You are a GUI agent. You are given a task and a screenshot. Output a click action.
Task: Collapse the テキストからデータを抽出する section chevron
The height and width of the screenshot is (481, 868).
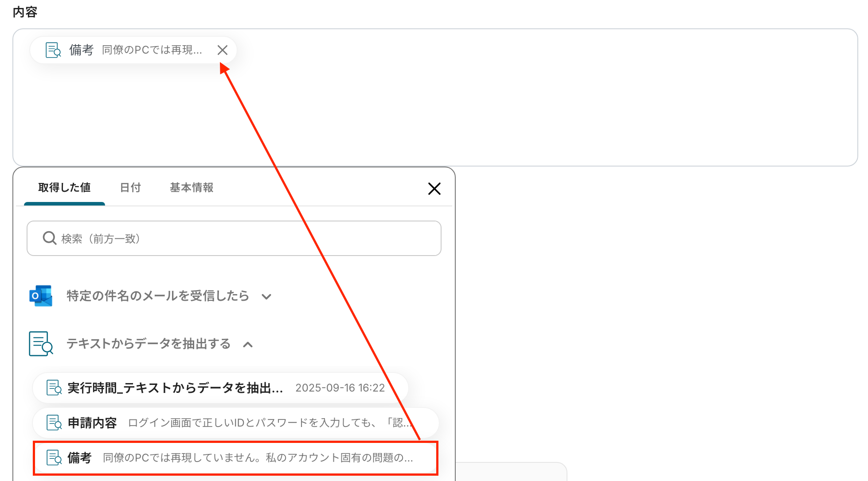248,344
